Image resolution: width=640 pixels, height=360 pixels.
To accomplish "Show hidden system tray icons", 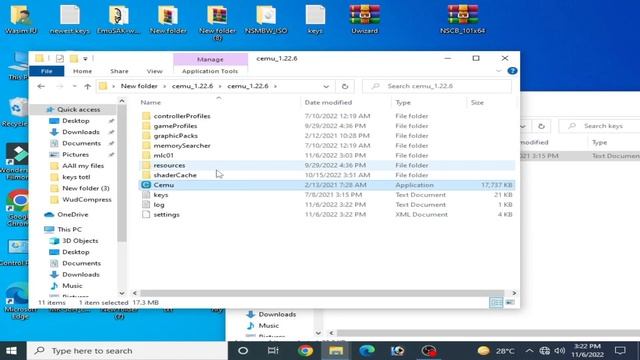I will click(x=529, y=351).
